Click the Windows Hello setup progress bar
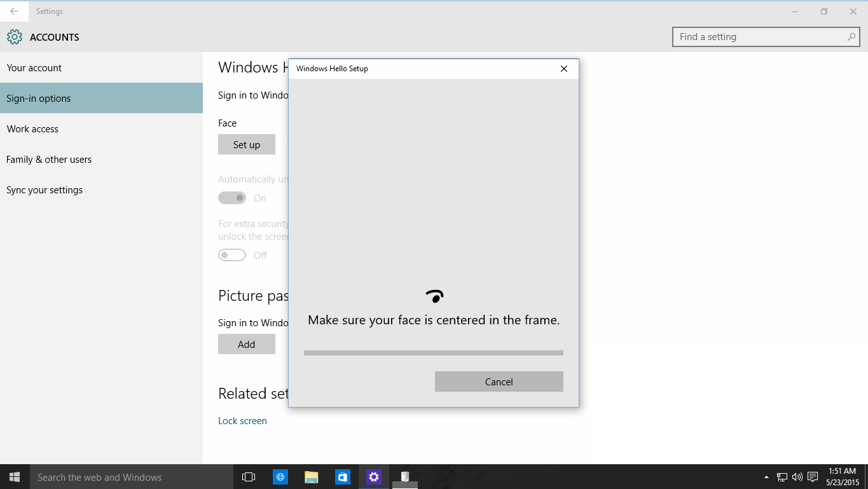 (x=434, y=352)
